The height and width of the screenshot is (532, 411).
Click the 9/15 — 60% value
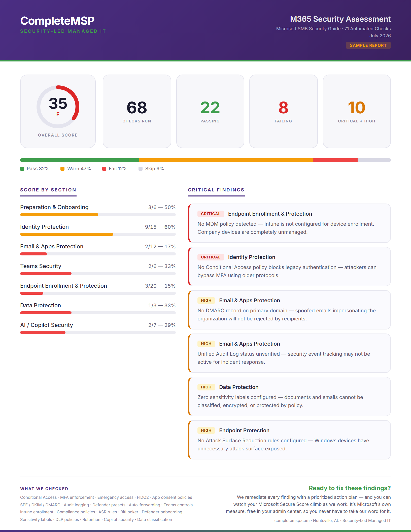click(160, 227)
